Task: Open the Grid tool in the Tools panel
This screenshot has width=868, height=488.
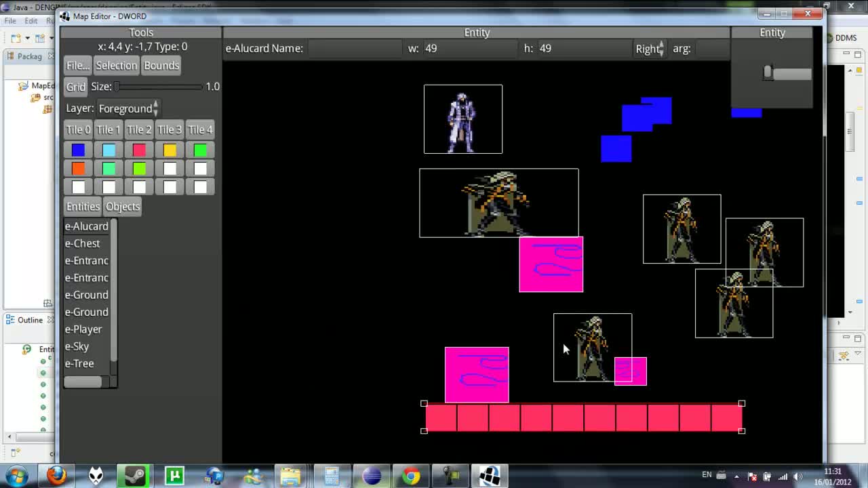Action: click(x=75, y=86)
